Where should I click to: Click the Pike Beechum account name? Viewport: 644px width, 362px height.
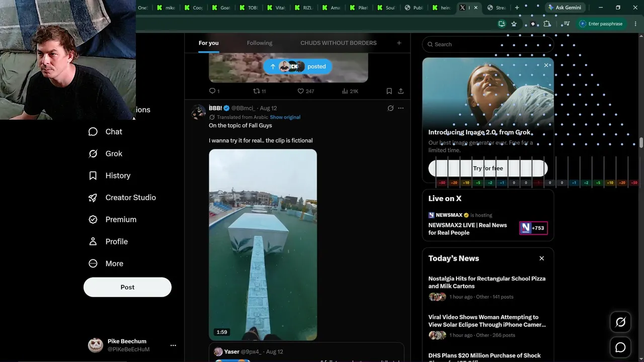(x=127, y=341)
